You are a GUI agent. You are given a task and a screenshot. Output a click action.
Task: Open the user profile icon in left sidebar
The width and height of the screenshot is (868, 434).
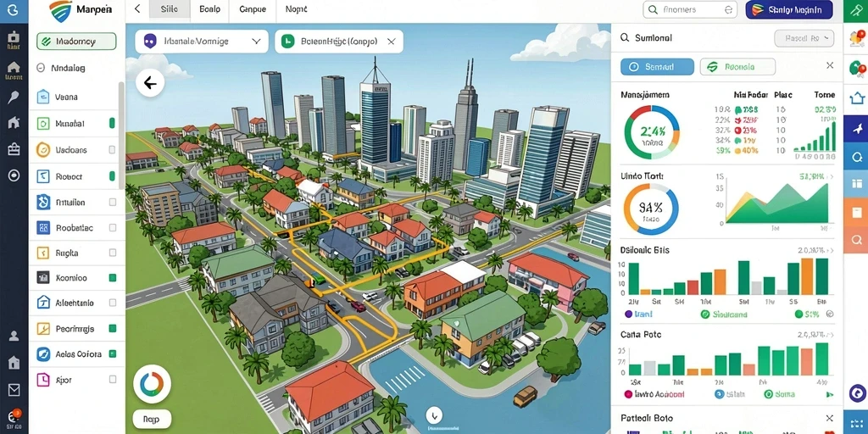14,336
